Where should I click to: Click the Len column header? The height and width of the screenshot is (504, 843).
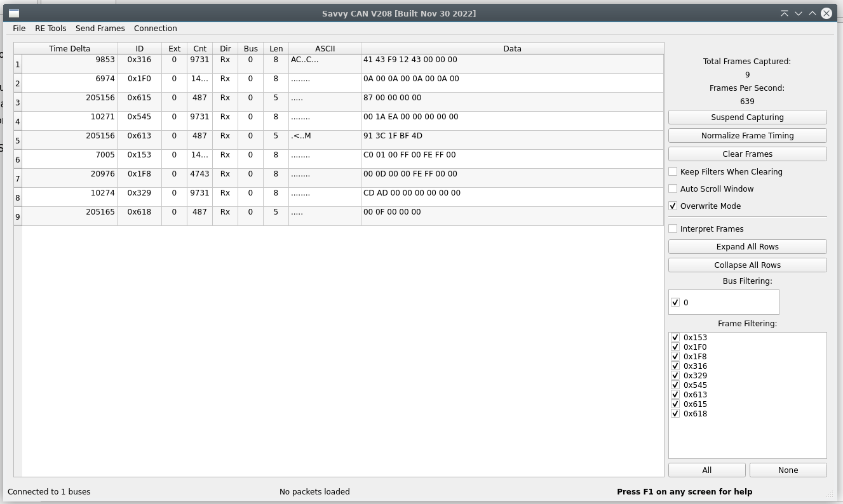coord(276,49)
